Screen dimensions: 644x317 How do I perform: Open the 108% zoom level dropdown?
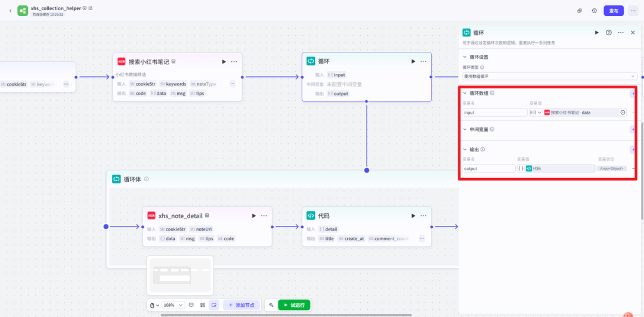tap(173, 305)
